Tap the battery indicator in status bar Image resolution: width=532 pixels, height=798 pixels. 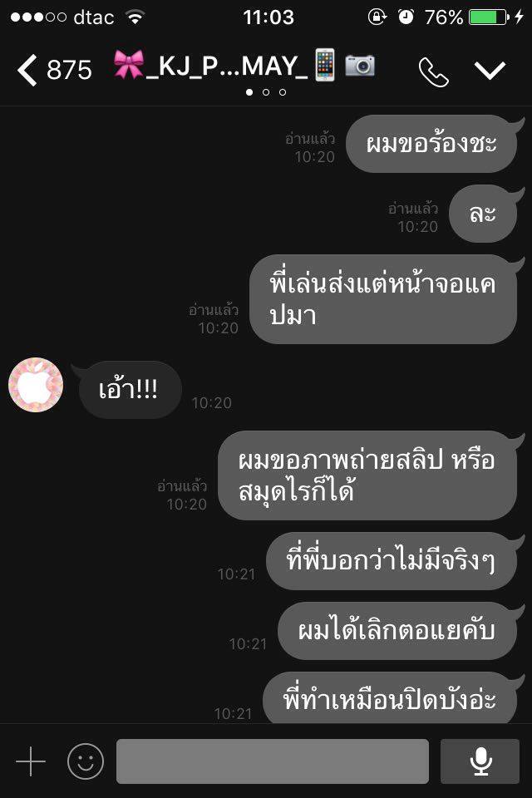click(489, 17)
